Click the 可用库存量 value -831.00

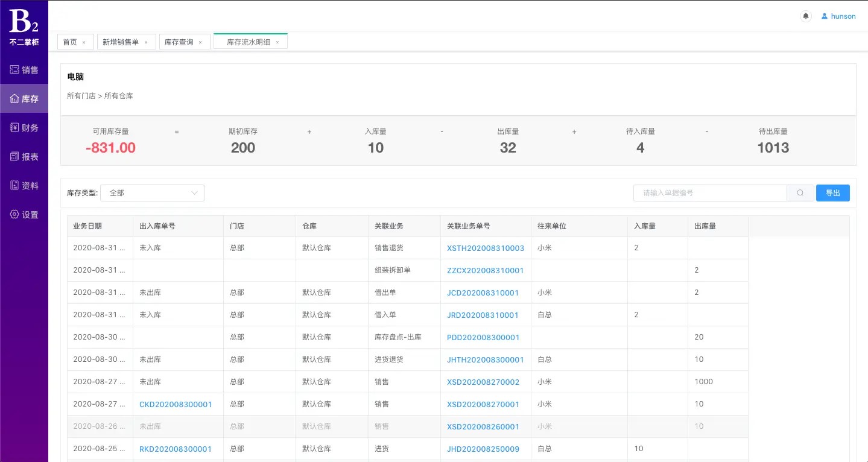110,148
